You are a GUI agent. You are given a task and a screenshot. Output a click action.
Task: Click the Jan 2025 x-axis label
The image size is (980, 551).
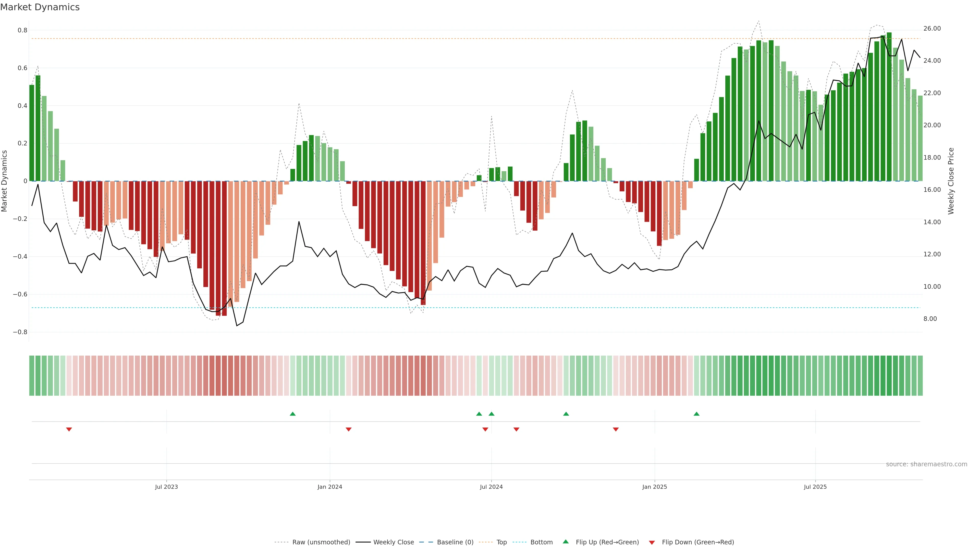tap(654, 487)
